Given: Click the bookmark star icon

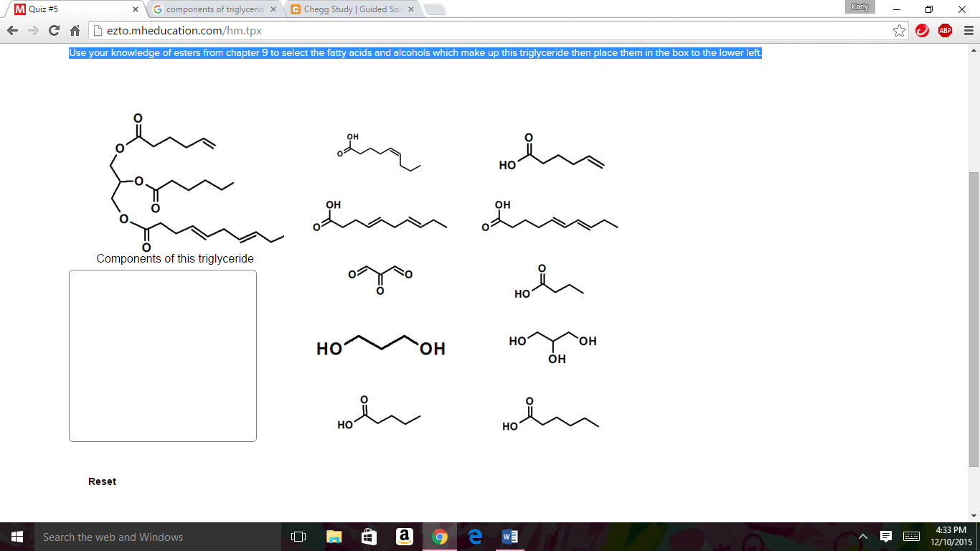Looking at the screenshot, I should (x=897, y=31).
